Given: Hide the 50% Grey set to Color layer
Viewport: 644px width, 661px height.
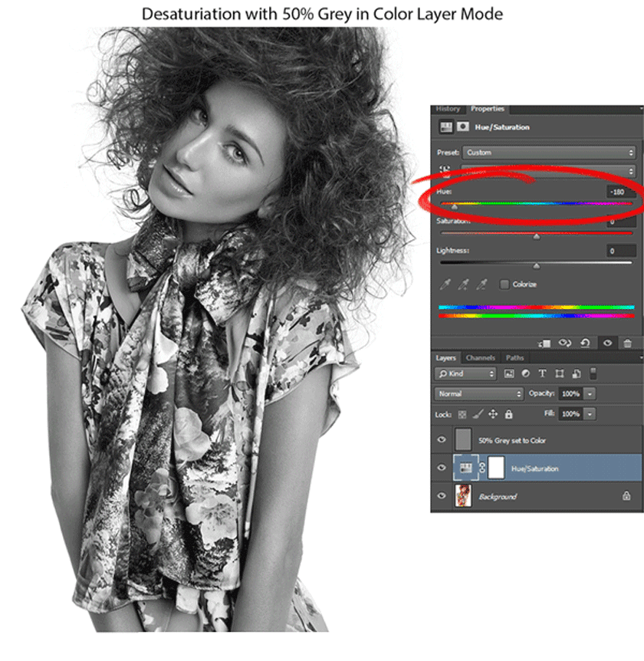Looking at the screenshot, I should click(x=442, y=439).
